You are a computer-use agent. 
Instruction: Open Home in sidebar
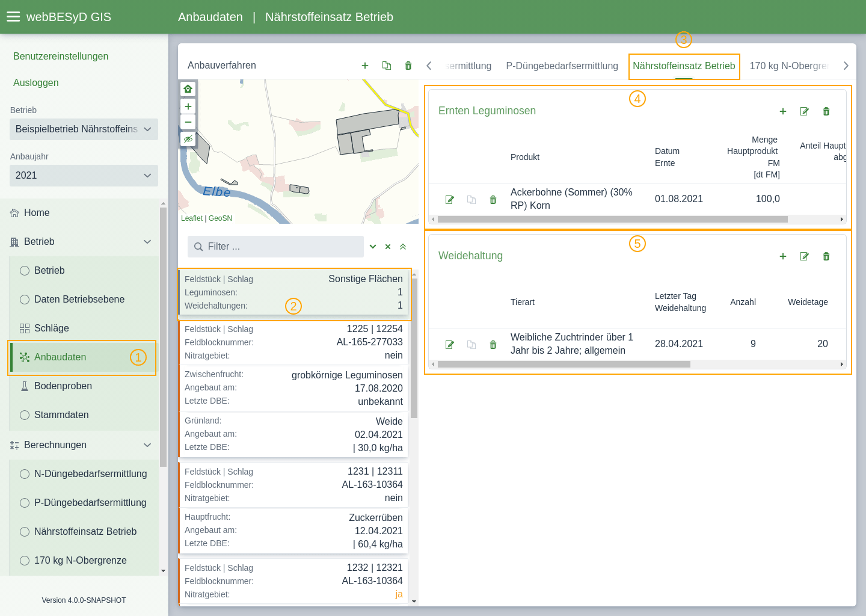click(79, 213)
